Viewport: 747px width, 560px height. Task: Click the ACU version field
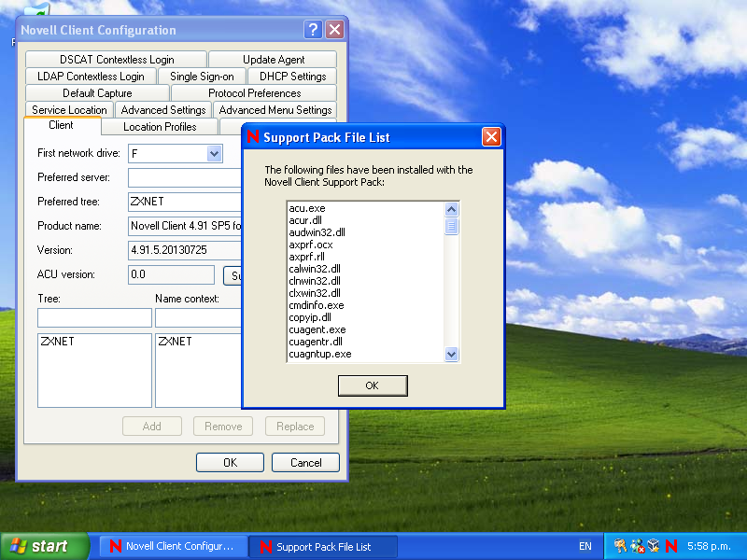(x=172, y=274)
